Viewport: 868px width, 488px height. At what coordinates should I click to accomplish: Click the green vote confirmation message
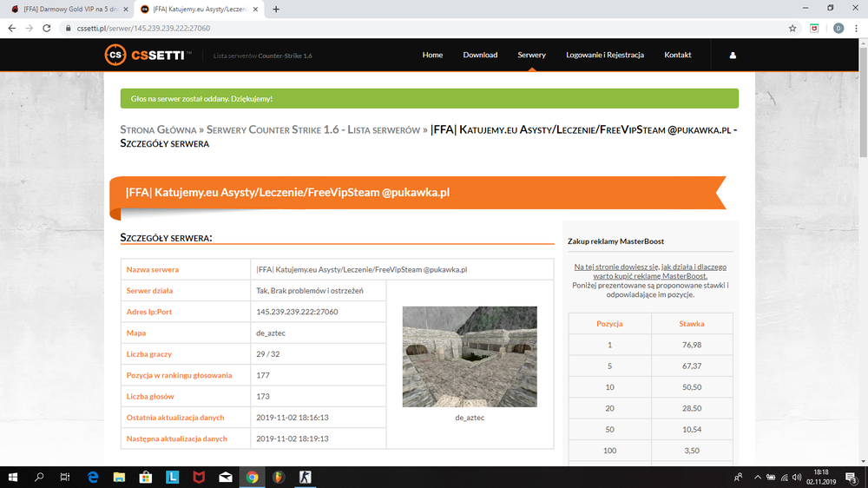pyautogui.click(x=429, y=99)
